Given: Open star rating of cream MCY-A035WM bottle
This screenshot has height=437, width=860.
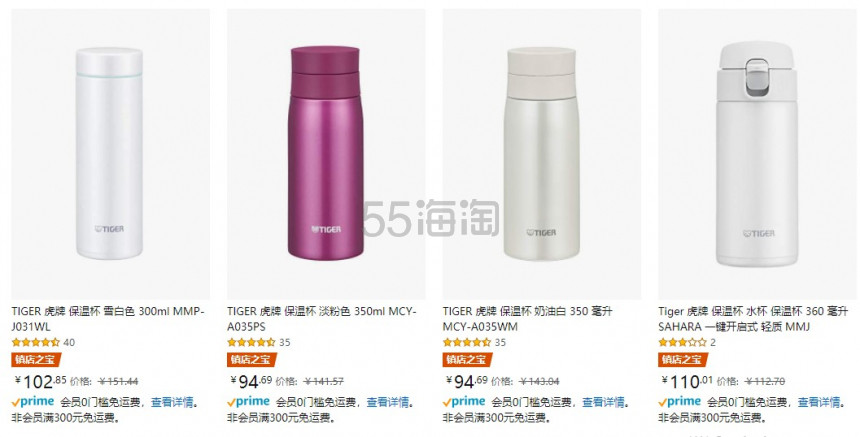Looking at the screenshot, I should click(467, 343).
